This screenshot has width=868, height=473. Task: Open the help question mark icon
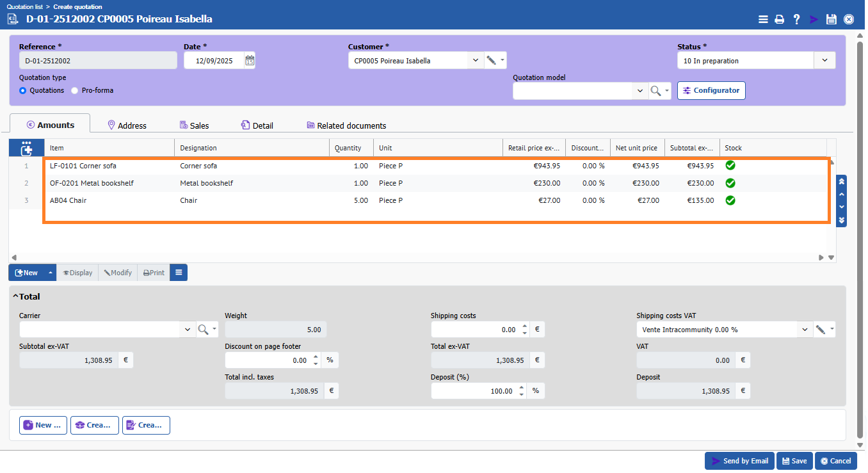796,19
